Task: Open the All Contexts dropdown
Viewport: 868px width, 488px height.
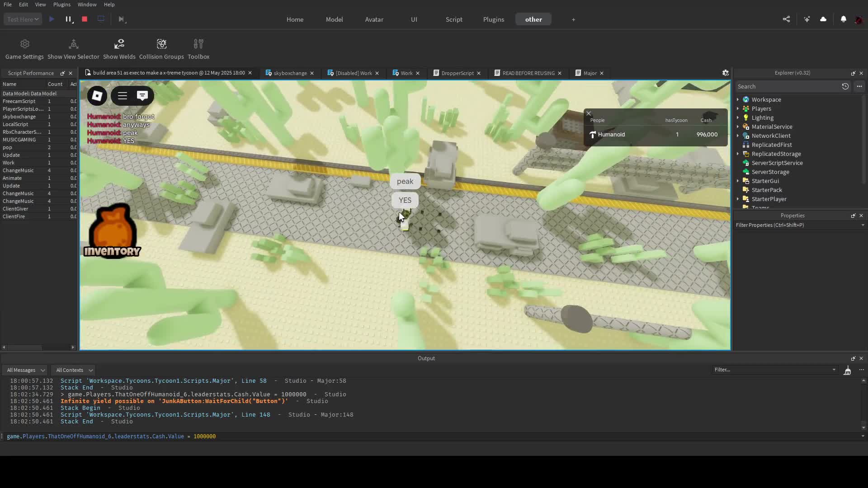Action: (x=74, y=370)
